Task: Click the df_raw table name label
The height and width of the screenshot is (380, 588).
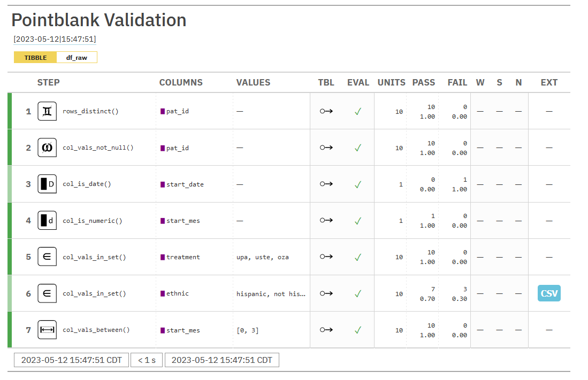Action: [77, 58]
